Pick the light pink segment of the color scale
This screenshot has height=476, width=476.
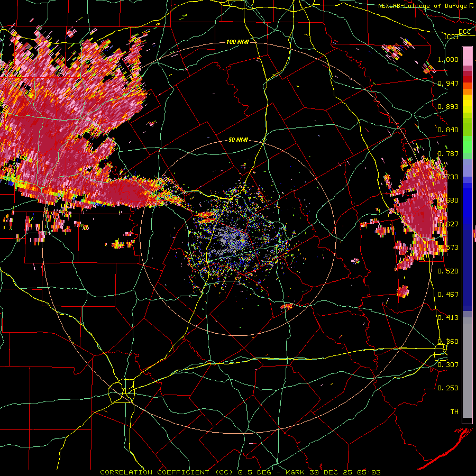click(x=467, y=56)
